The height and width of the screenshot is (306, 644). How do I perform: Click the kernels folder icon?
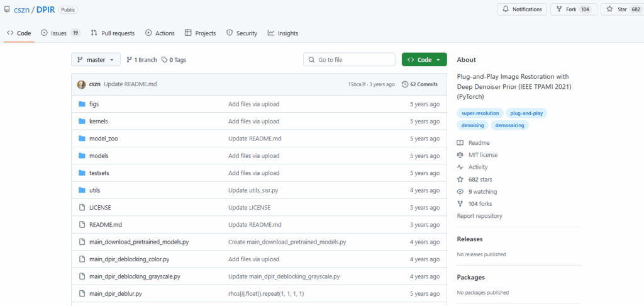click(82, 122)
